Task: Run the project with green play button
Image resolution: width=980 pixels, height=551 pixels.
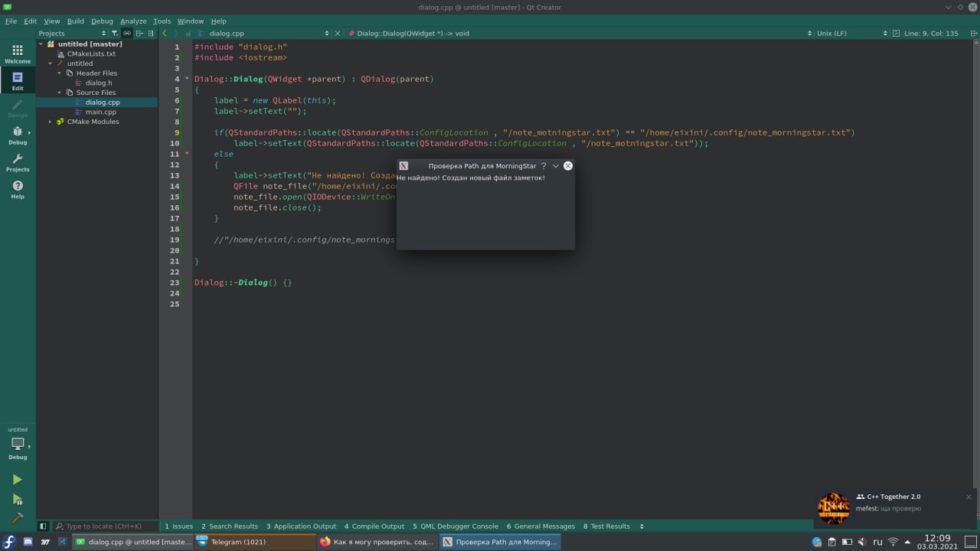Action: (18, 480)
